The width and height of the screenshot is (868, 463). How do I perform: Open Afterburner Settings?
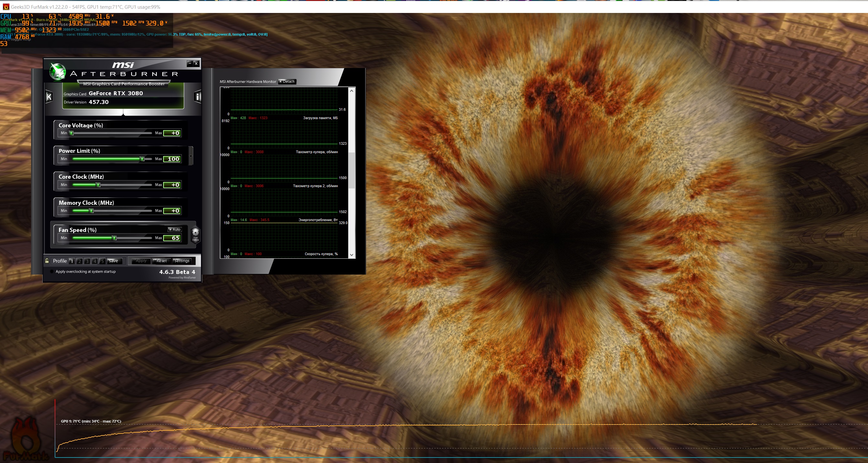[x=182, y=261]
